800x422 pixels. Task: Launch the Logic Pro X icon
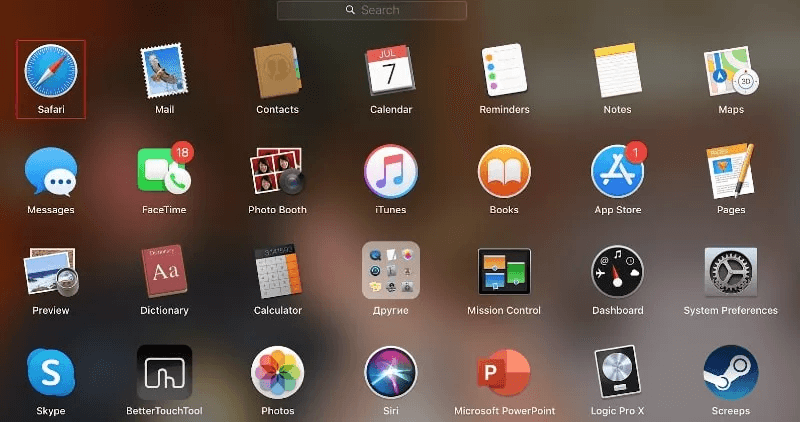coord(617,373)
